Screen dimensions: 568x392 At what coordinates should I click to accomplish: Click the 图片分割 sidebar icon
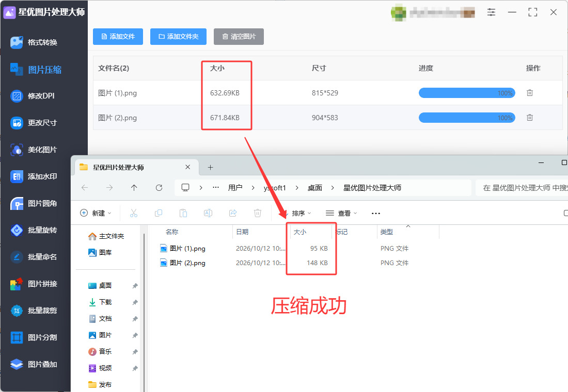click(17, 337)
